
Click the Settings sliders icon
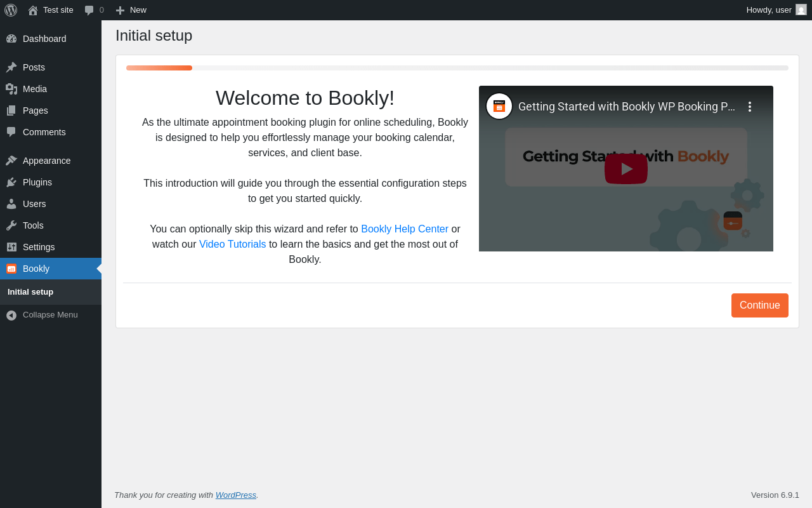coord(11,247)
